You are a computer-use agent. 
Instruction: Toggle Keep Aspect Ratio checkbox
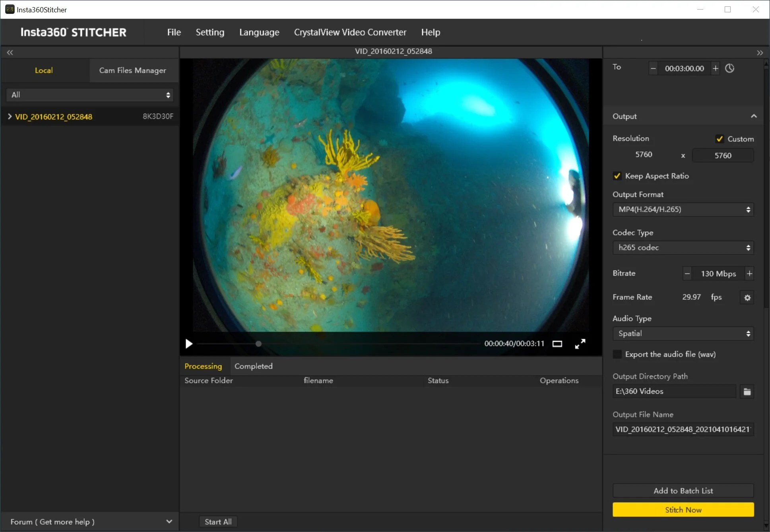coord(617,176)
